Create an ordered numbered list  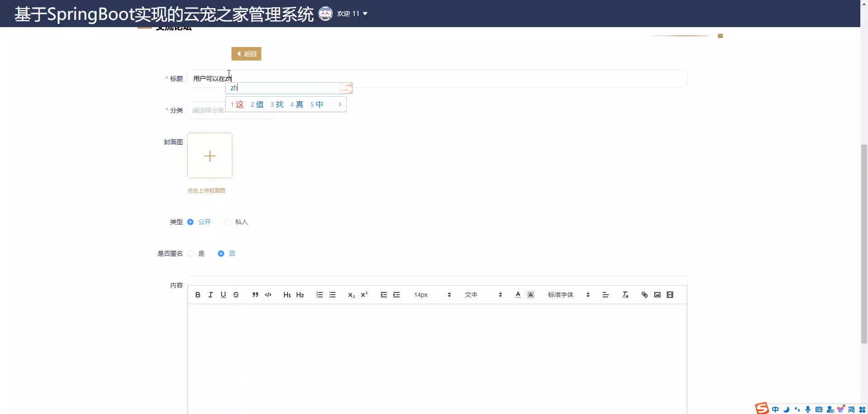click(x=320, y=295)
